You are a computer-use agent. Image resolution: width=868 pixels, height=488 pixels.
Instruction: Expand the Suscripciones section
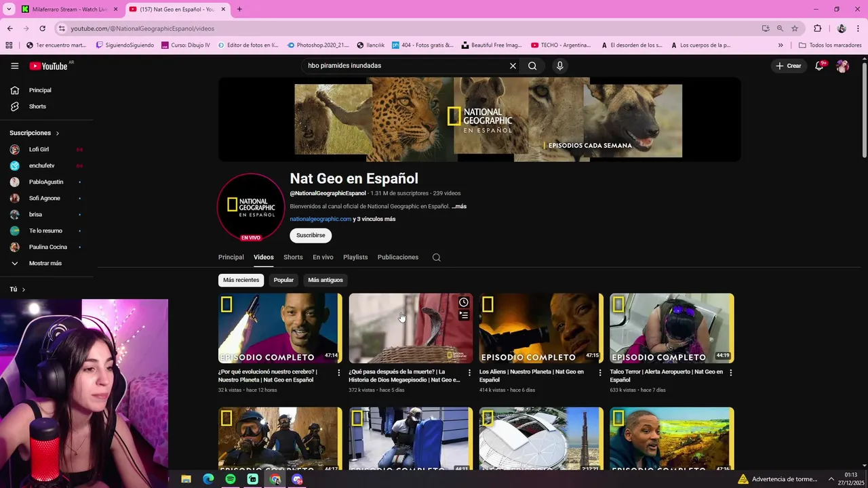coord(35,133)
